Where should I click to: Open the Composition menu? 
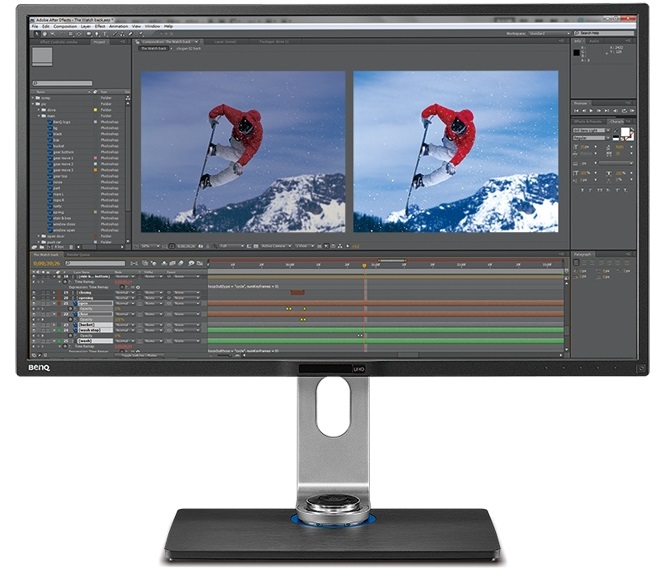click(65, 26)
